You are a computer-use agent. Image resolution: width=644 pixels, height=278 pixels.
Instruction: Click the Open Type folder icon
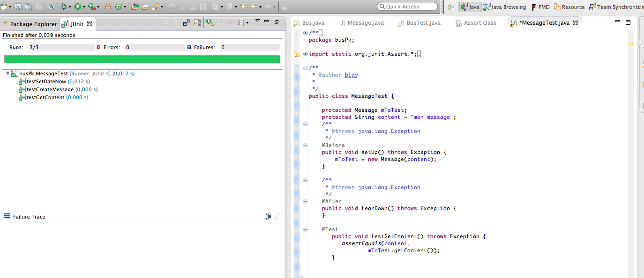point(135,7)
